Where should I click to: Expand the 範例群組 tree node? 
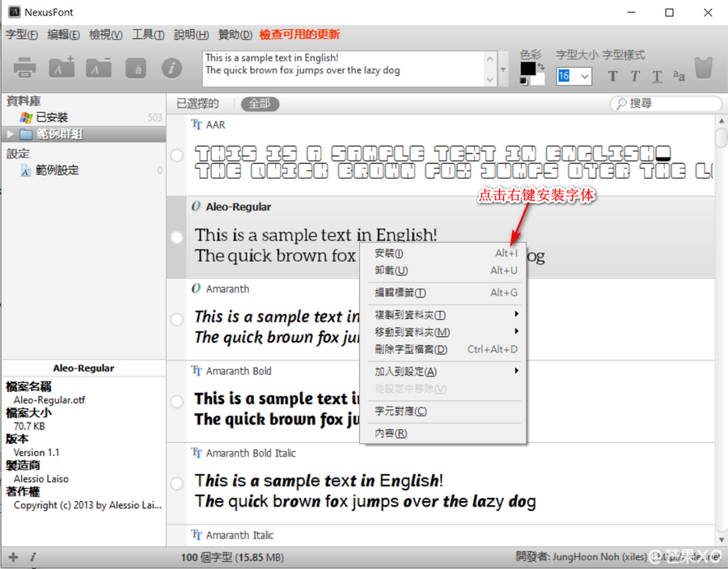(x=11, y=134)
